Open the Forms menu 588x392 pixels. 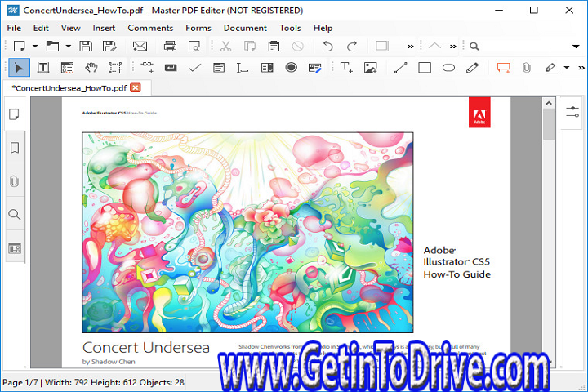[x=198, y=28]
